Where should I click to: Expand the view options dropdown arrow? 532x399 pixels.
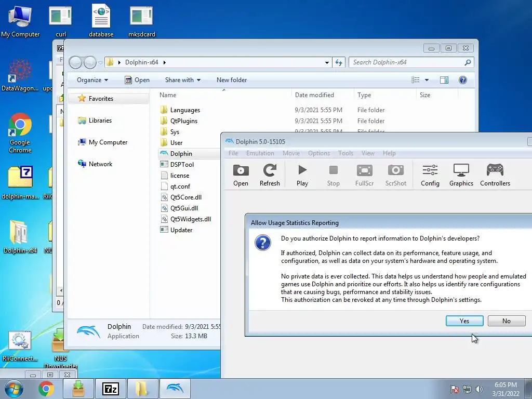(427, 80)
